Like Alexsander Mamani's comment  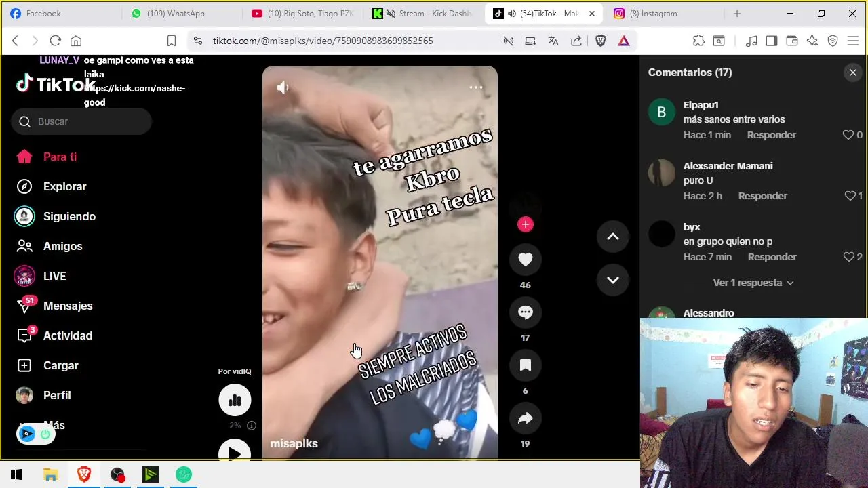(x=850, y=196)
